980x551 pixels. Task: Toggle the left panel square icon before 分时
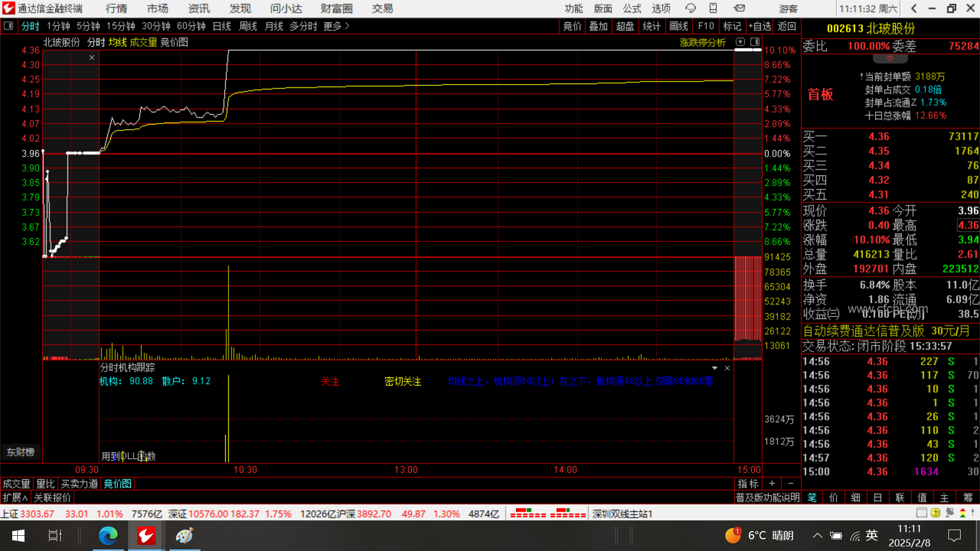click(8, 26)
